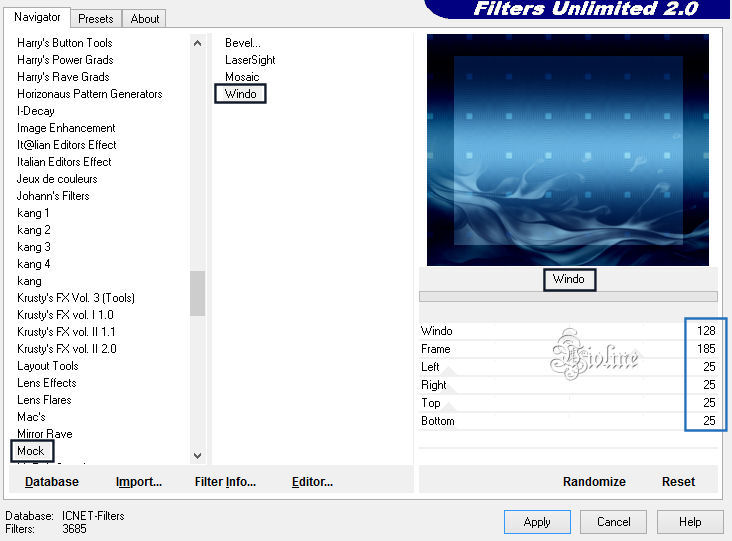This screenshot has height=541, width=732.
Task: Choose the Windo filter in list
Action: point(240,94)
